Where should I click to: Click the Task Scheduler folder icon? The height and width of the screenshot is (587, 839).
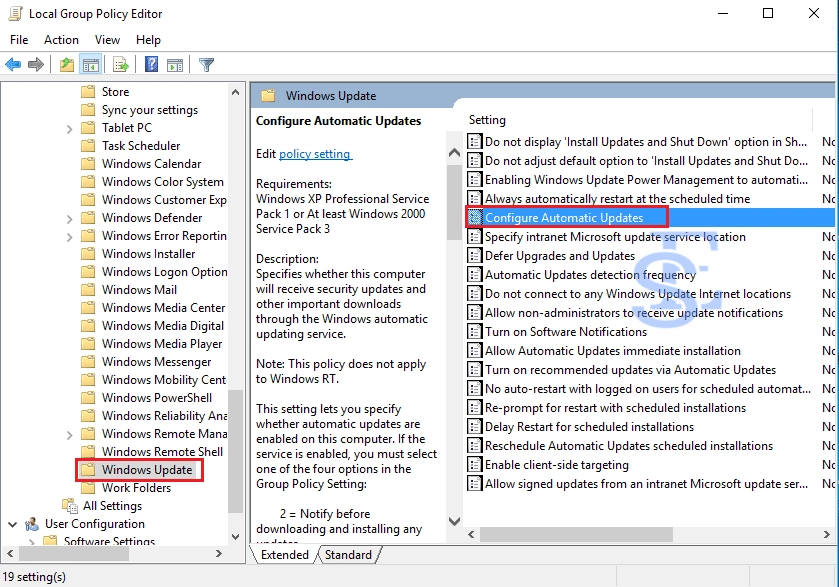[x=88, y=146]
